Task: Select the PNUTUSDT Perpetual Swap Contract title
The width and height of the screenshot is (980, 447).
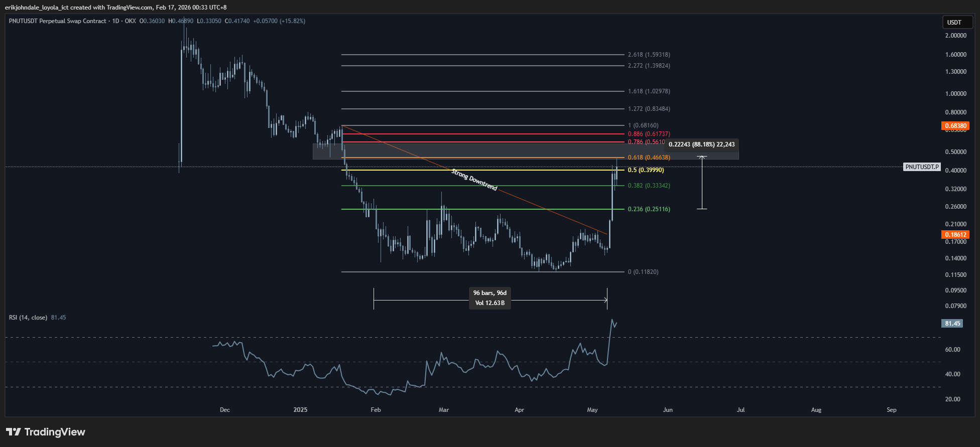Action: pos(58,21)
